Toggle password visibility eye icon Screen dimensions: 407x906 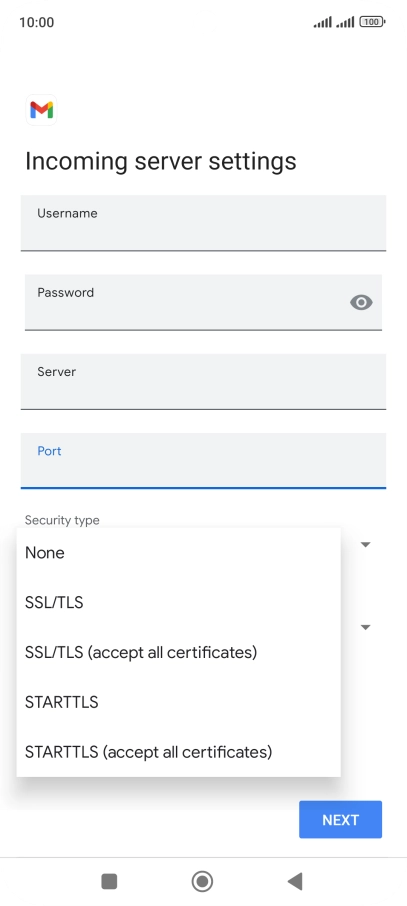click(361, 302)
